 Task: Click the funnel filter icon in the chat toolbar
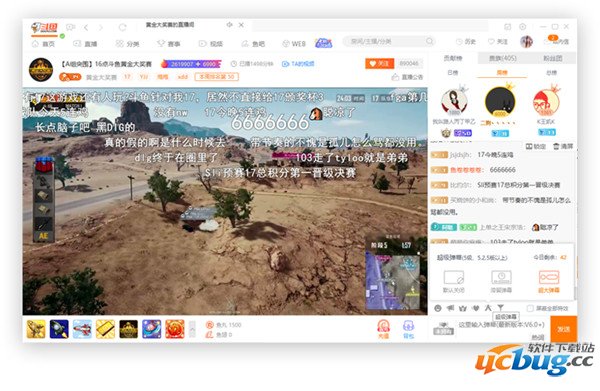500,308
